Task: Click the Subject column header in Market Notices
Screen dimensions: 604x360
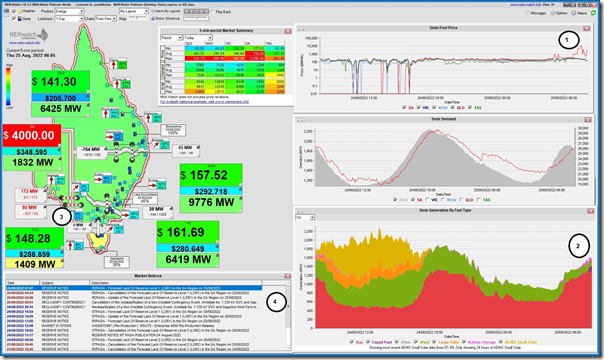Action: click(65, 283)
